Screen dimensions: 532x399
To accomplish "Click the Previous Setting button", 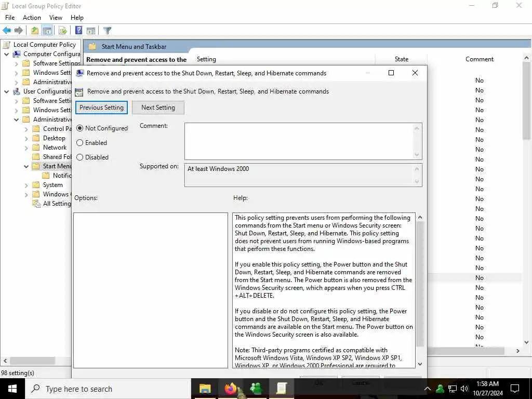I will (x=101, y=108).
